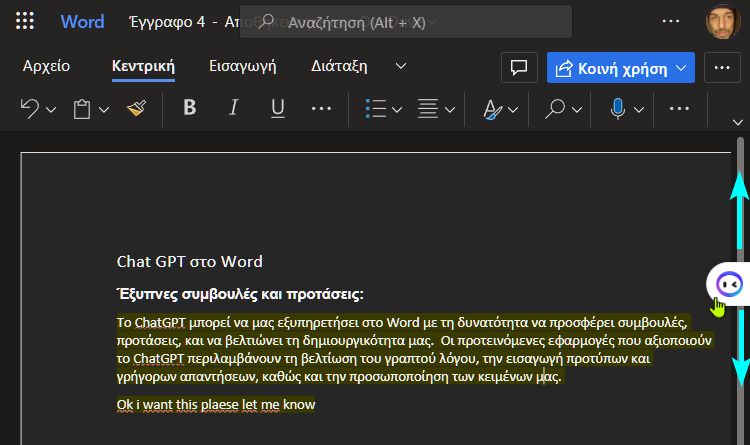750x445 pixels.
Task: Click the heading Chat GPT στο Word
Action: pyautogui.click(x=189, y=262)
